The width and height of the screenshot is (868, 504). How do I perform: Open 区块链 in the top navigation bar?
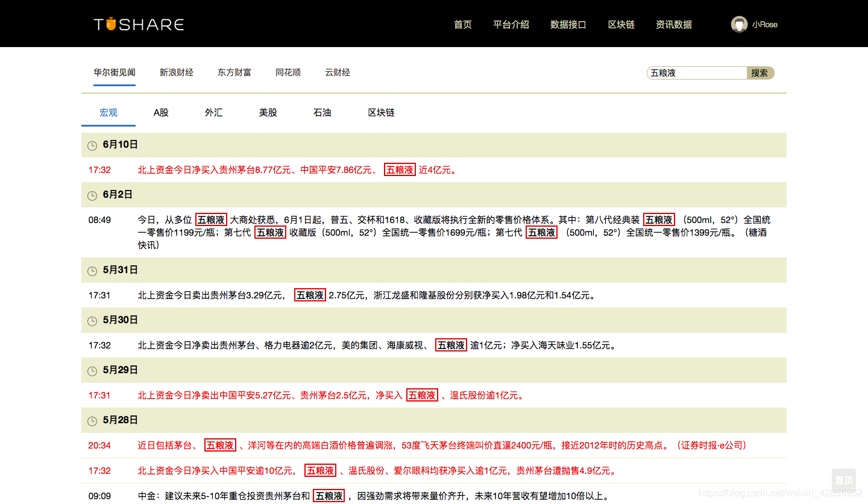click(x=621, y=24)
